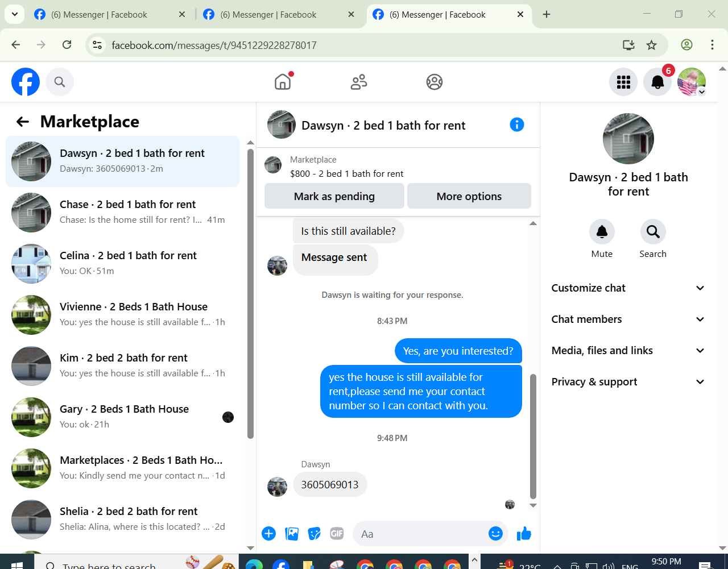Open the Facebook home logo

pyautogui.click(x=26, y=82)
